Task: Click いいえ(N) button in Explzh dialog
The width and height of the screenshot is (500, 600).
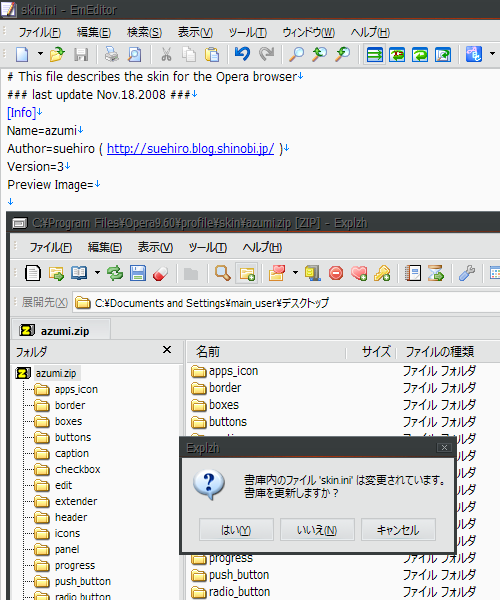Action: click(x=317, y=530)
